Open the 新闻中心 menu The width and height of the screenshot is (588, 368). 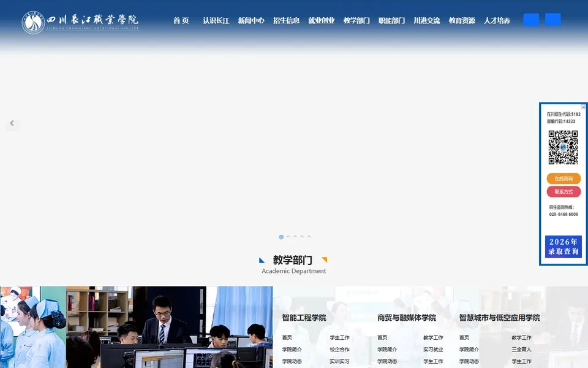251,21
